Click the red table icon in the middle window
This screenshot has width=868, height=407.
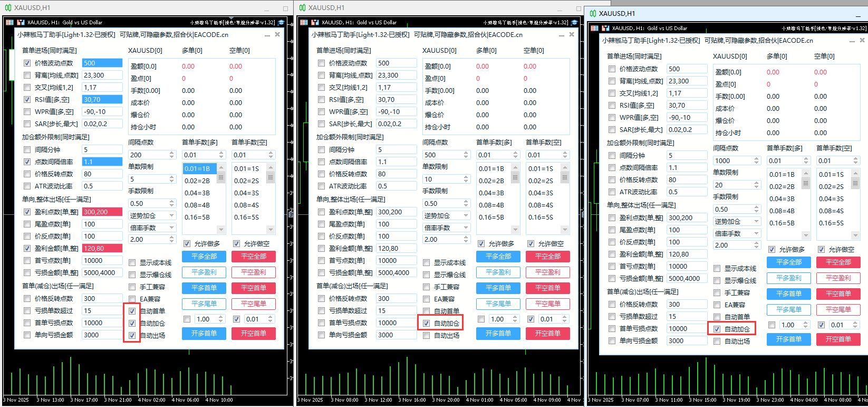click(304, 23)
